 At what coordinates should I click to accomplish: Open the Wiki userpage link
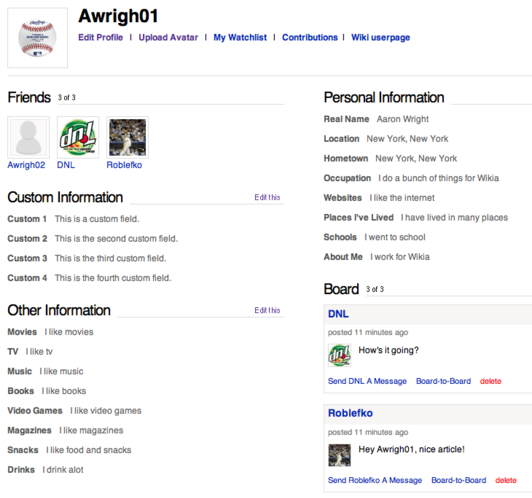(x=380, y=37)
